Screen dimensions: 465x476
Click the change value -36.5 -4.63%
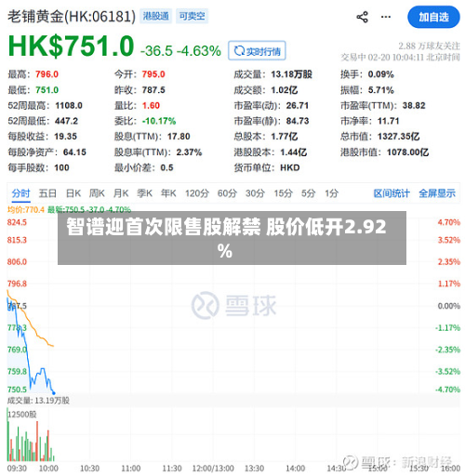click(180, 51)
